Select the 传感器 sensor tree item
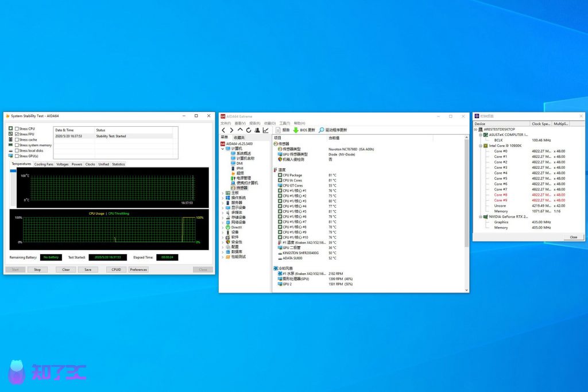This screenshot has width=588, height=392. tap(239, 188)
